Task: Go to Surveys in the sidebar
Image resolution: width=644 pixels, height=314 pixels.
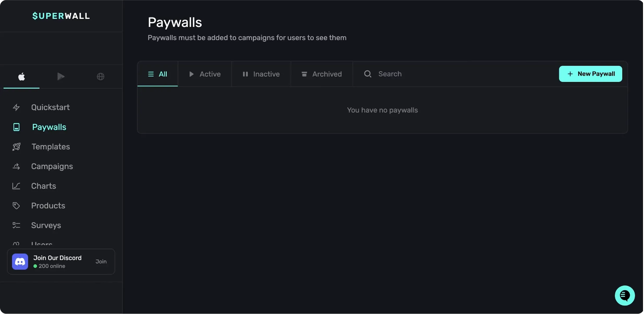Action: pos(46,225)
